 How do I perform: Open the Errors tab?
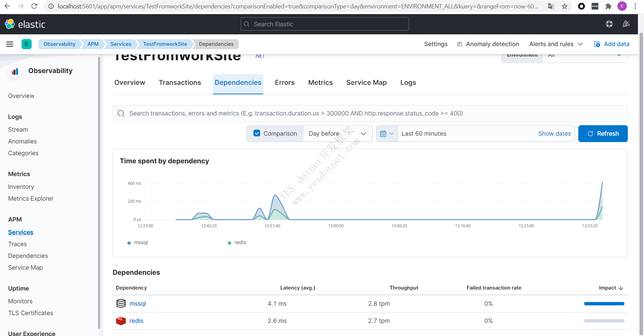(x=285, y=82)
